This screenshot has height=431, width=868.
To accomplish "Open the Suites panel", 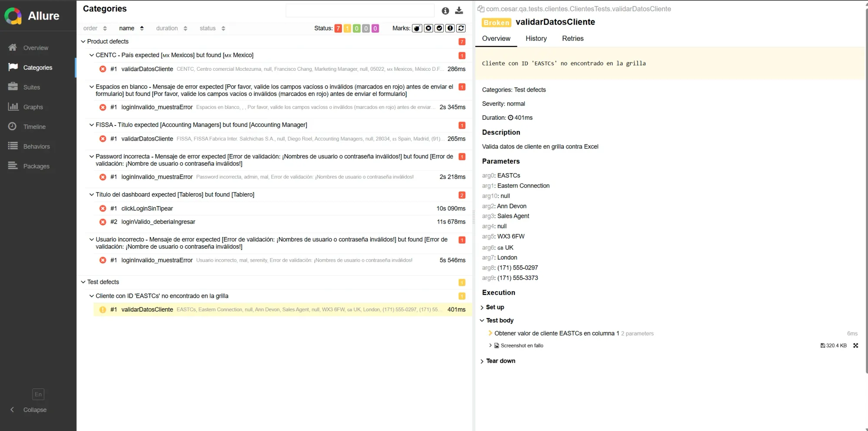I will (x=32, y=87).
